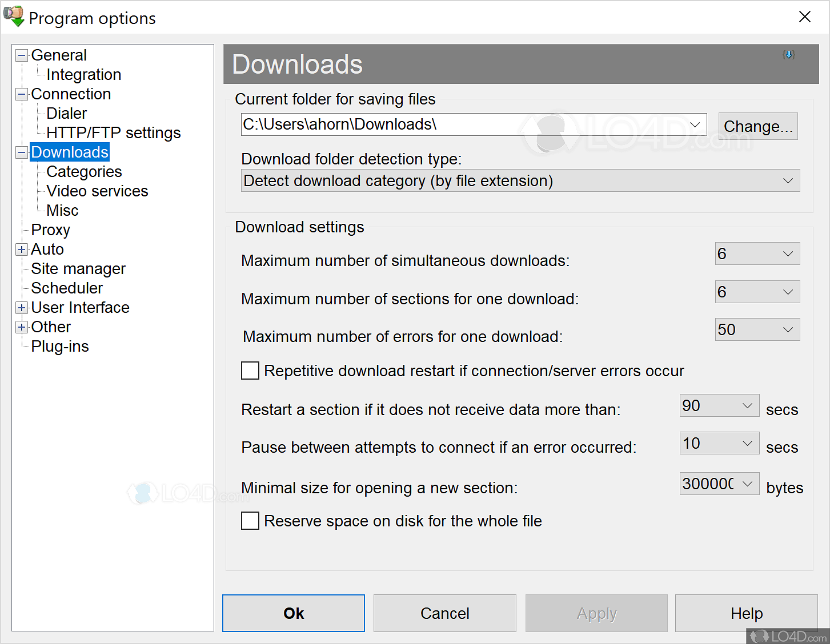Expand the User Interface tree node

point(21,308)
